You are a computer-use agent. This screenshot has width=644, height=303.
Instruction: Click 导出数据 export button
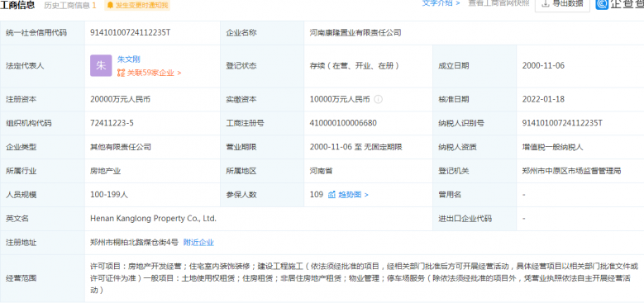click(562, 4)
